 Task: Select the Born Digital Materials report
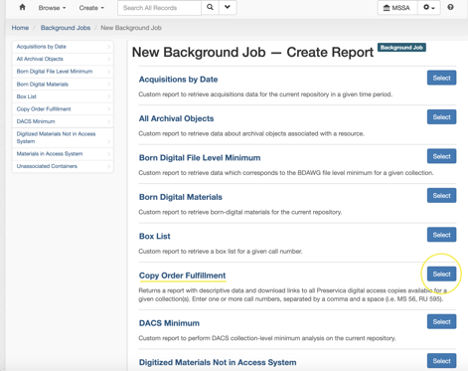coord(441,196)
